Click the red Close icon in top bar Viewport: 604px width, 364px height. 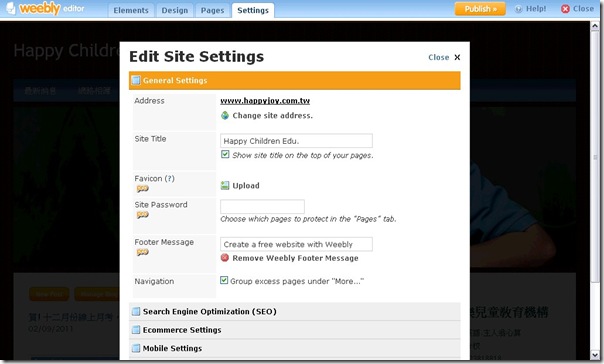point(565,9)
